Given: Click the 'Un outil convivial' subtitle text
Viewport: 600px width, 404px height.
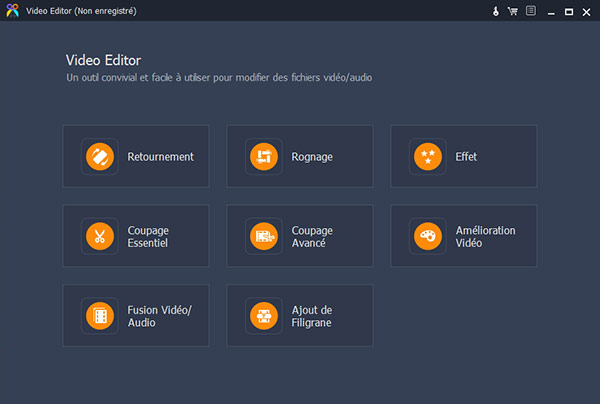Looking at the screenshot, I should click(219, 78).
